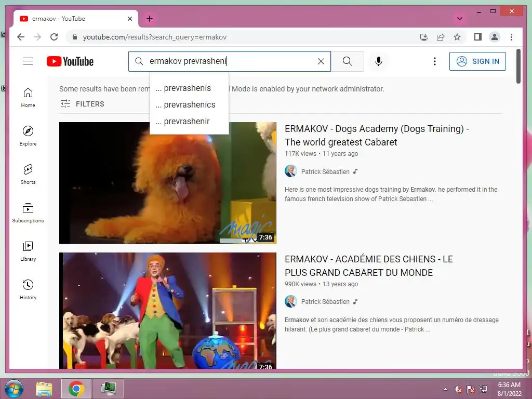Click inside the YouTube search field
The image size is (532, 399).
[231, 61]
